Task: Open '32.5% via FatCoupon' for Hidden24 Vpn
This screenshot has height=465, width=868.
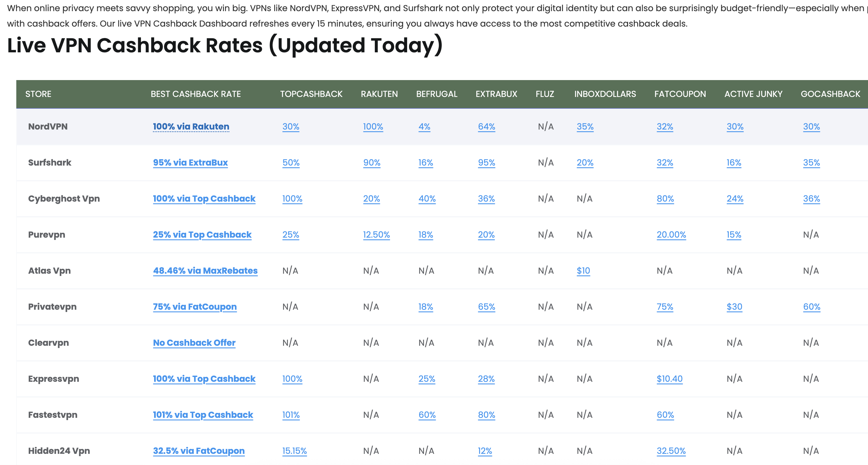Action: tap(199, 451)
